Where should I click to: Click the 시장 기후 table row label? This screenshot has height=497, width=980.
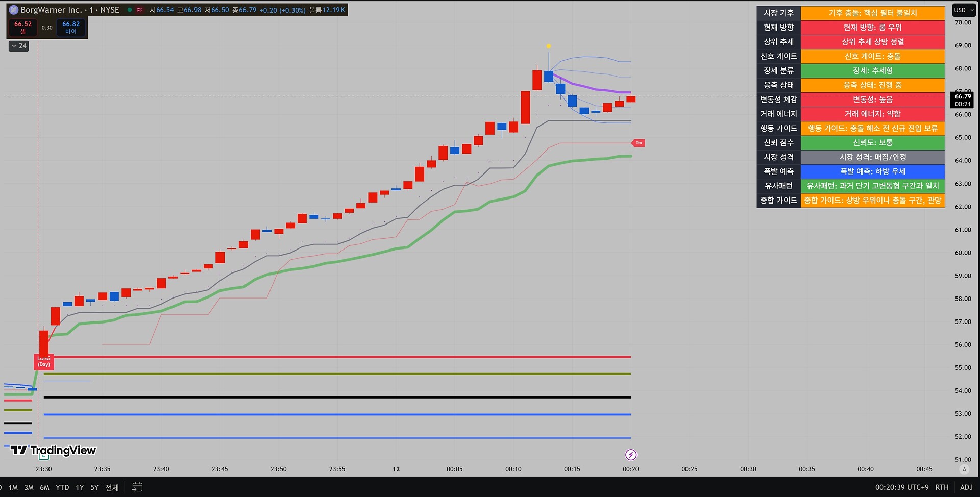778,13
